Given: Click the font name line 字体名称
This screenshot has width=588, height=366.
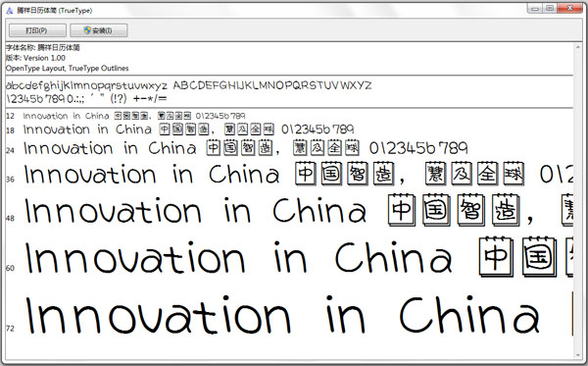Looking at the screenshot, I should pyautogui.click(x=43, y=47).
